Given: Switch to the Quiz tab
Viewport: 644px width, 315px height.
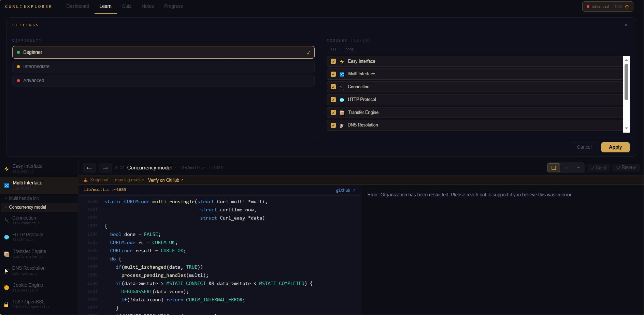Looking at the screenshot, I should pos(126,6).
